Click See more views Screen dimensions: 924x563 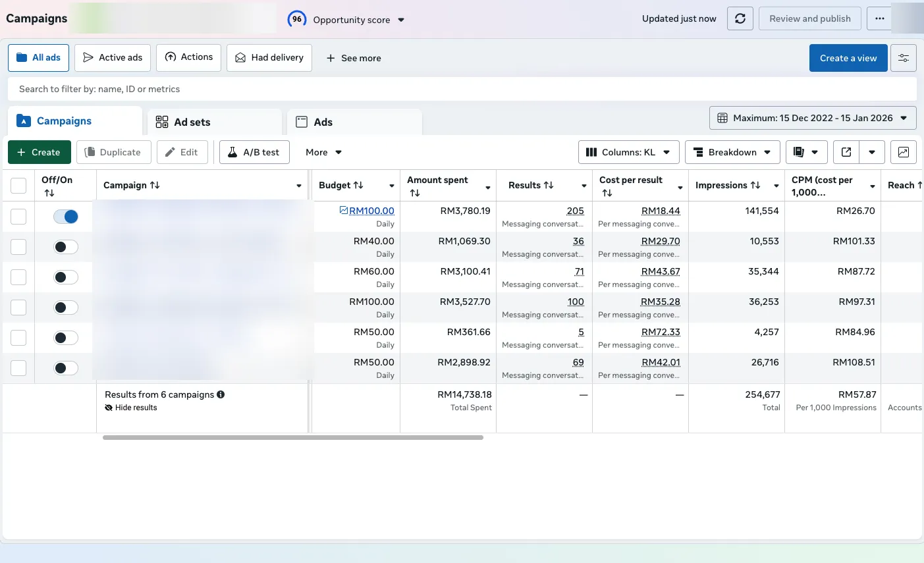[354, 58]
